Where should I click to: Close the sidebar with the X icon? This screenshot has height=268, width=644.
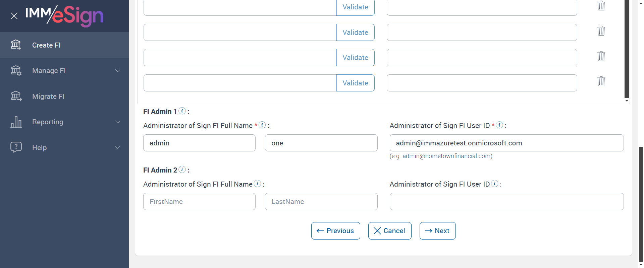coord(14,16)
